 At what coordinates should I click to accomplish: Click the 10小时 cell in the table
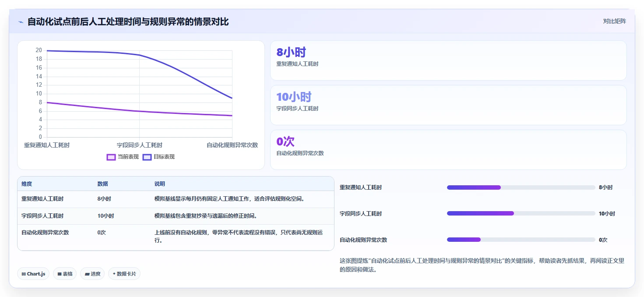(106, 216)
